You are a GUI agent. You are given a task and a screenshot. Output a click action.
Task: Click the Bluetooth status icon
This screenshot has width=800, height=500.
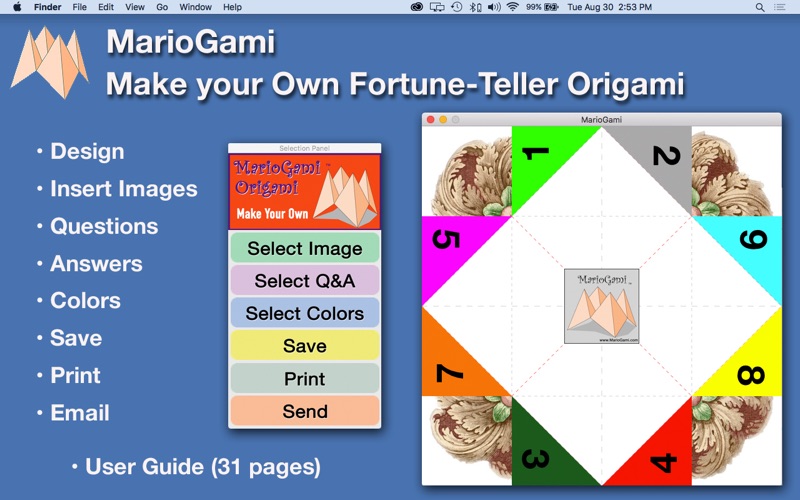pos(475,7)
